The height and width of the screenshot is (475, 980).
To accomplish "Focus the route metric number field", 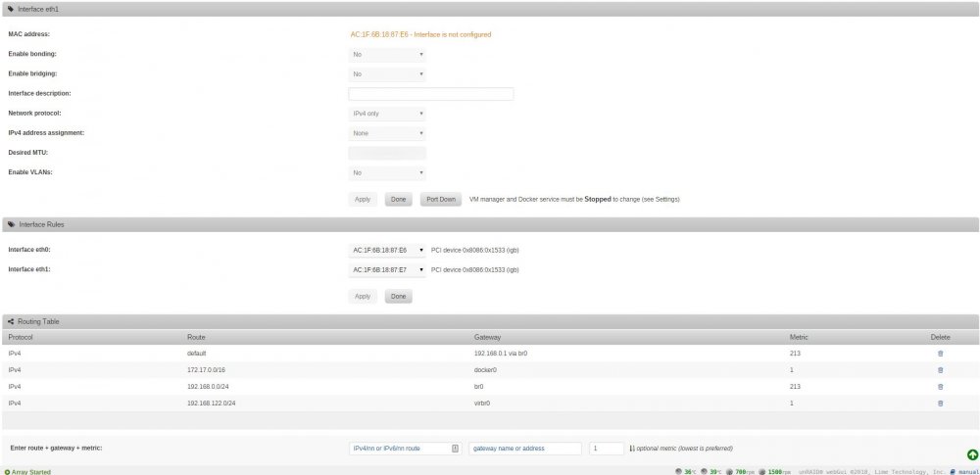I will tap(607, 449).
